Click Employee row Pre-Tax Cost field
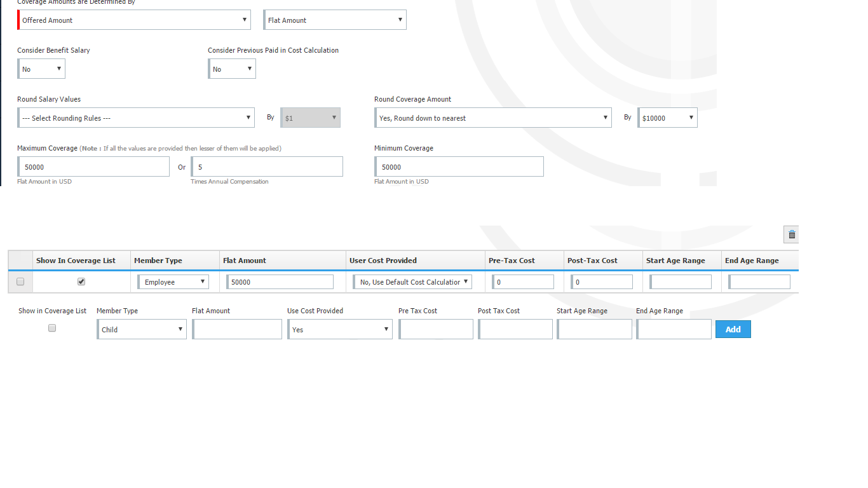 [523, 281]
